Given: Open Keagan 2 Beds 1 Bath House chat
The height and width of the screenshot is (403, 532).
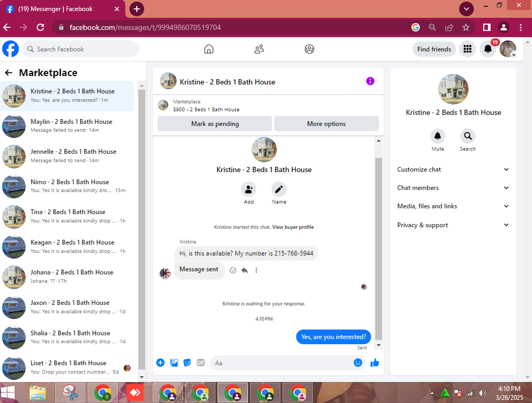Looking at the screenshot, I should (x=67, y=247).
